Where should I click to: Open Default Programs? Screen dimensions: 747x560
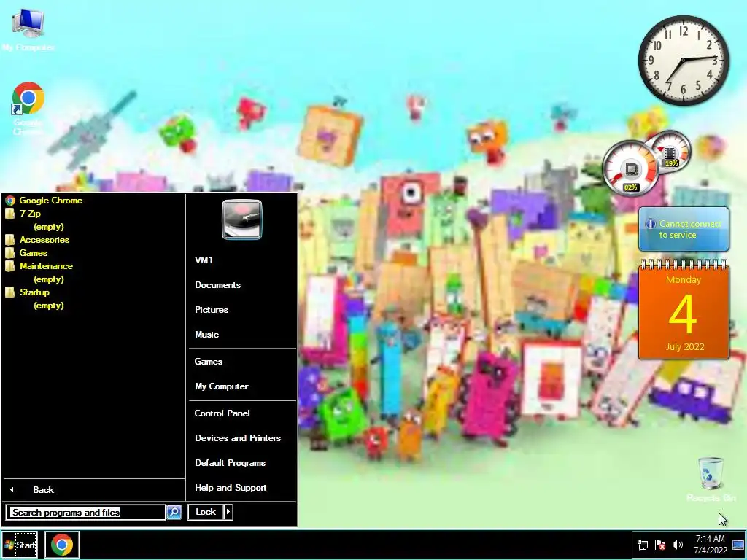click(x=230, y=463)
